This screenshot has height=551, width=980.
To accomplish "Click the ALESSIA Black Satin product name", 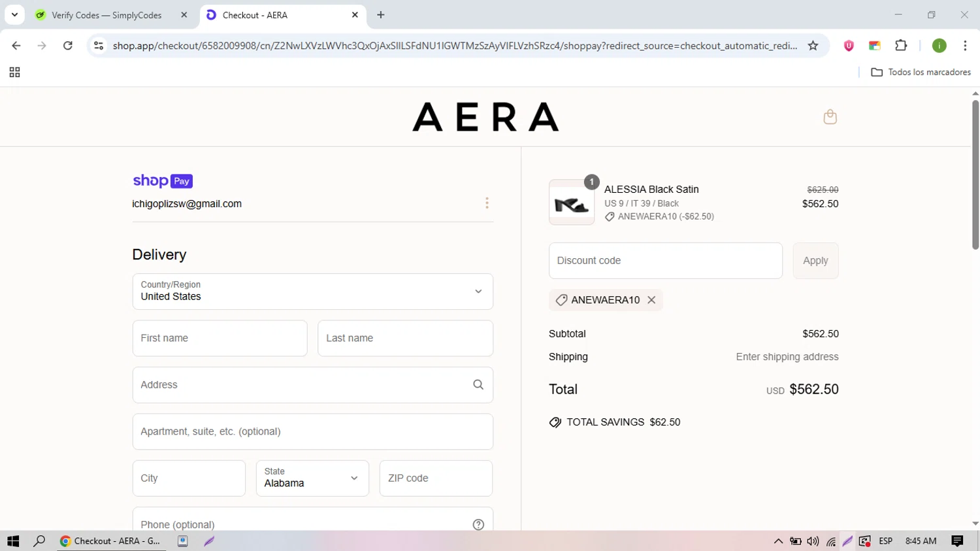I will [651, 190].
